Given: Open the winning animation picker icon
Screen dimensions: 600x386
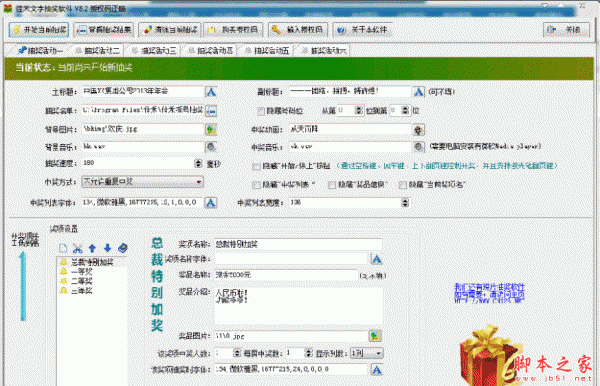Looking at the screenshot, I should coord(418,130).
